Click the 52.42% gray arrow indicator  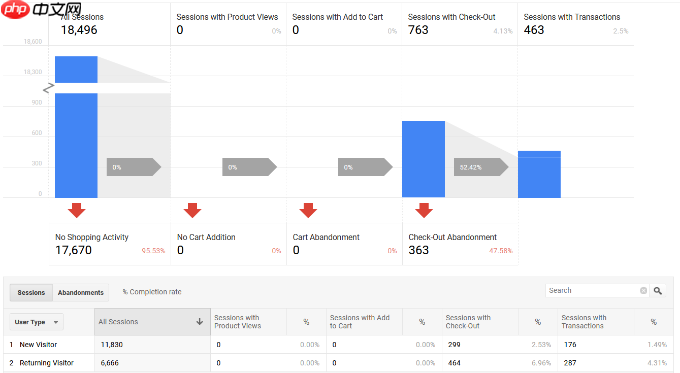(481, 167)
